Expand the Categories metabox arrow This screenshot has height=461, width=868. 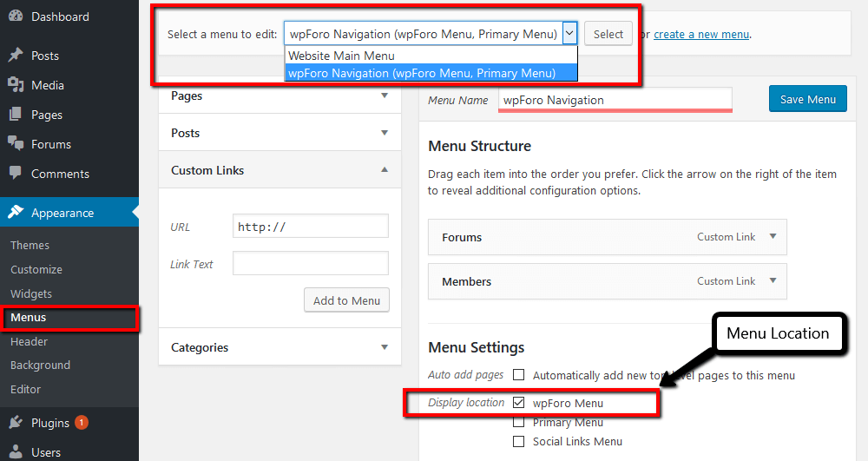pos(385,347)
